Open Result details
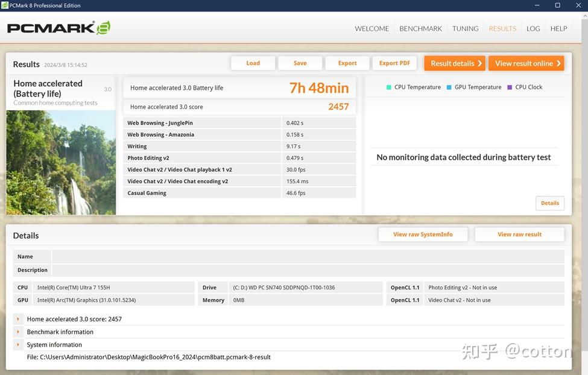588x375 pixels. [455, 63]
